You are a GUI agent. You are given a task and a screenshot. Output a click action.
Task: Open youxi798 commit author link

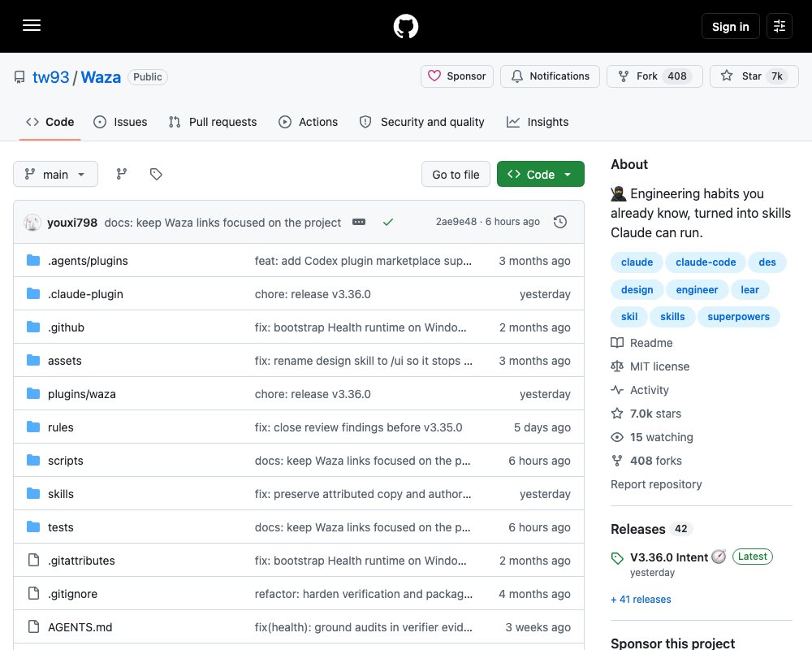(x=72, y=223)
